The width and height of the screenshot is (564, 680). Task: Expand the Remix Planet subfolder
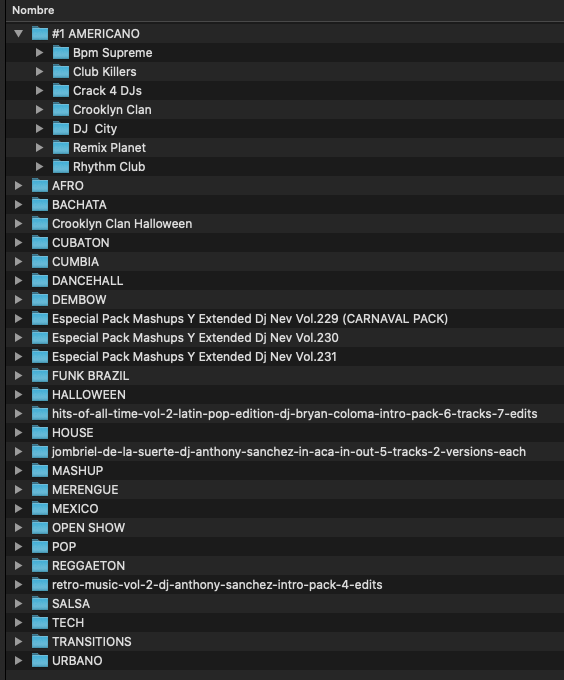click(39, 147)
